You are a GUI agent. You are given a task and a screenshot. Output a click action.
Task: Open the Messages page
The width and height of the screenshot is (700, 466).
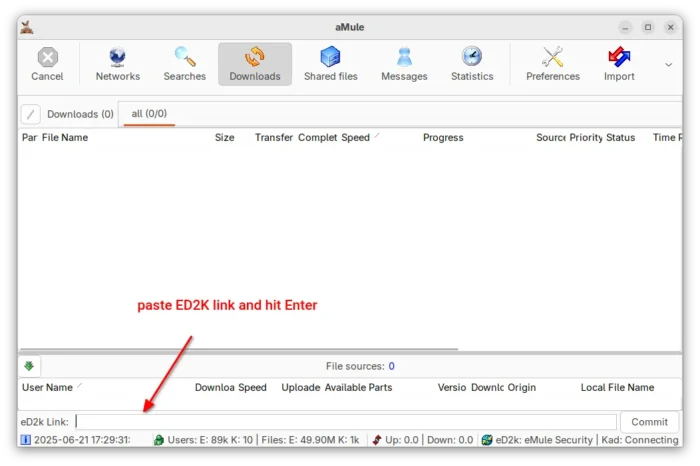(x=404, y=64)
